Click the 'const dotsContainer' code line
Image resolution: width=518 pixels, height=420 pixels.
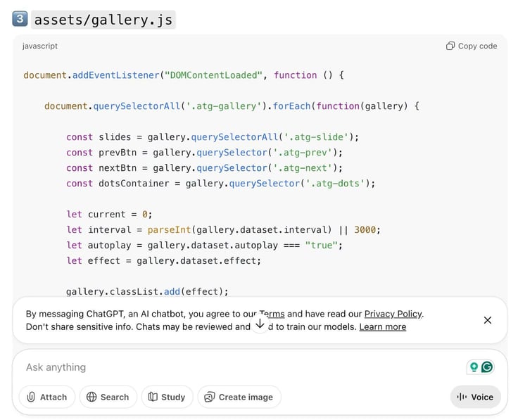221,184
